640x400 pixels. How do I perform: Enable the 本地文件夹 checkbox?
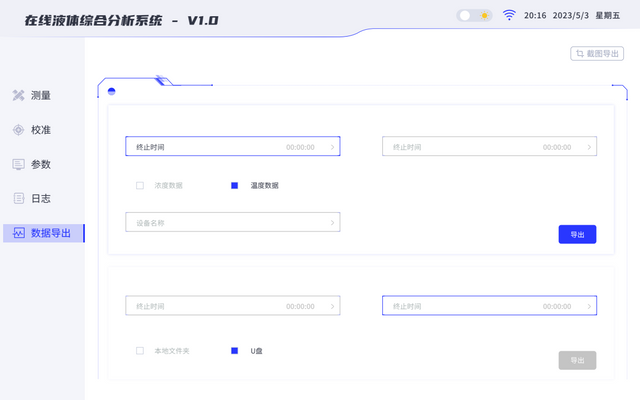140,351
